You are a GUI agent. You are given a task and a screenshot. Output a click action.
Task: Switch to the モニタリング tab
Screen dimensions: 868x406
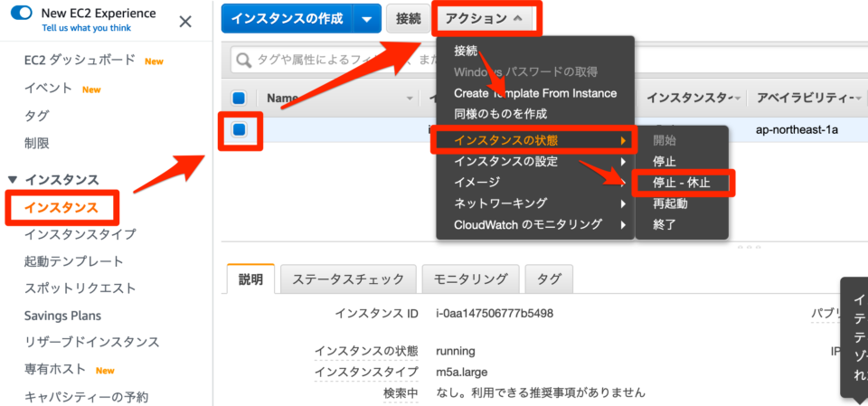tap(470, 279)
